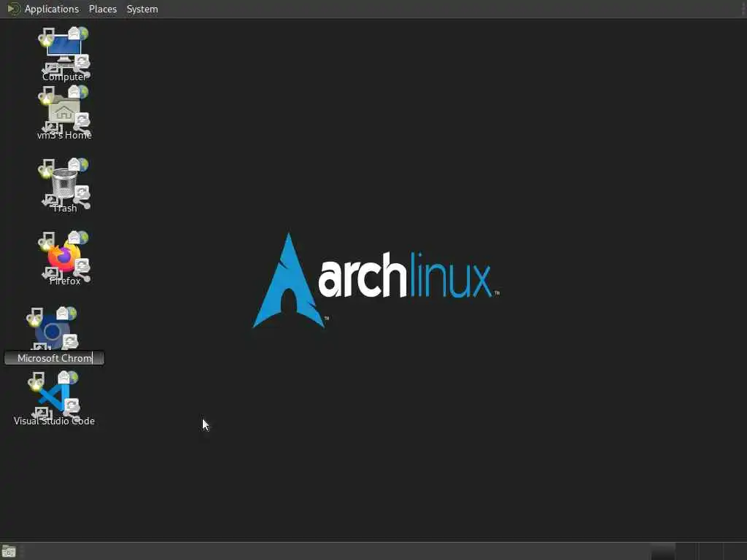This screenshot has width=747, height=560.
Task: Open the Places menu
Action: [x=102, y=9]
